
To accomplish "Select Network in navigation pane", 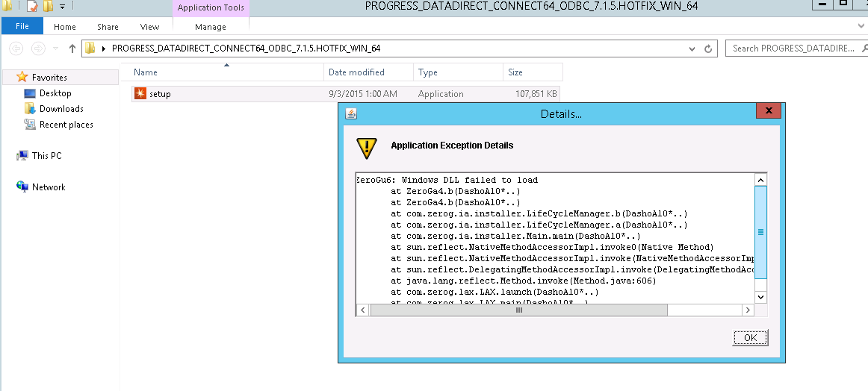I will 49,187.
